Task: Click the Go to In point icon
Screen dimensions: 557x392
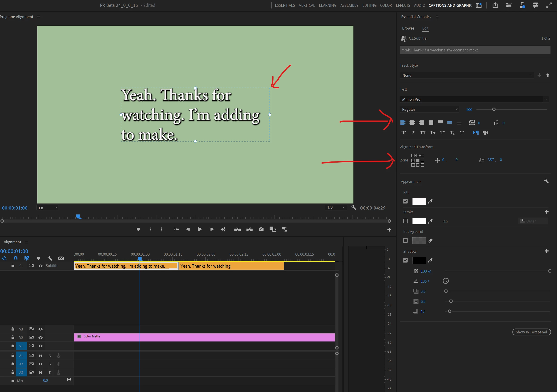Action: [x=176, y=229]
